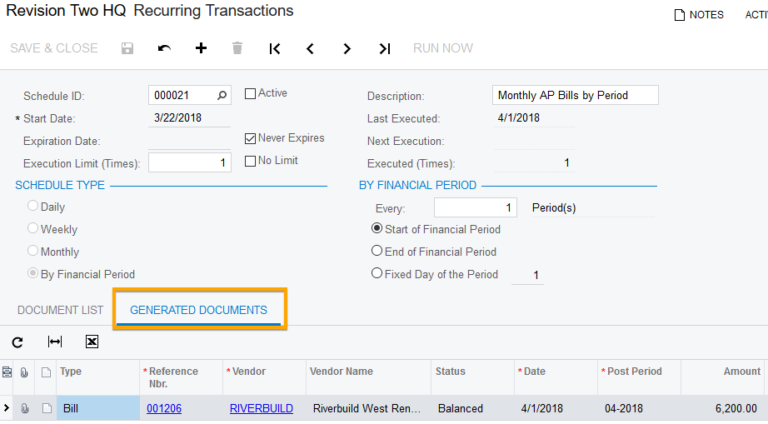Open the Generated Documents tab

(199, 310)
